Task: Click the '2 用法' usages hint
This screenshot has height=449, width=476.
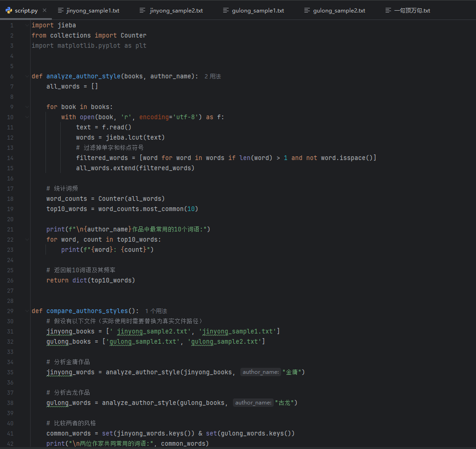Action: point(212,77)
